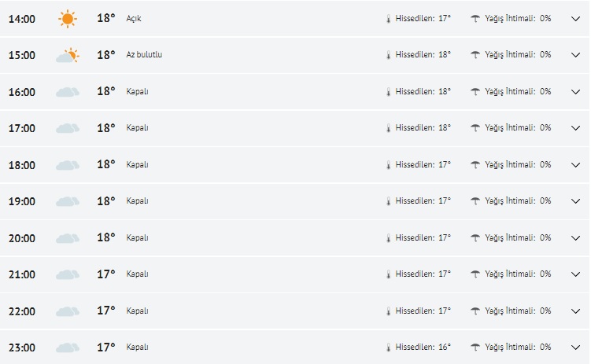Click the umbrella icon in the 22:00 row

pos(475,311)
